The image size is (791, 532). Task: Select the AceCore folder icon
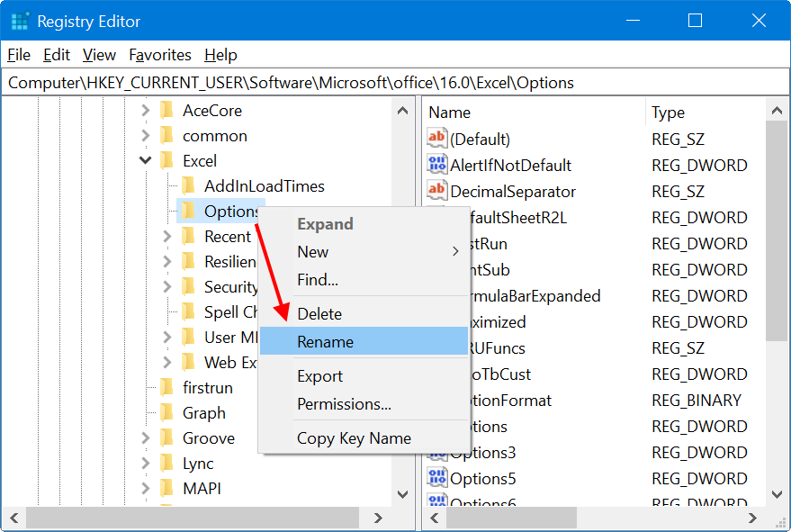pos(166,111)
